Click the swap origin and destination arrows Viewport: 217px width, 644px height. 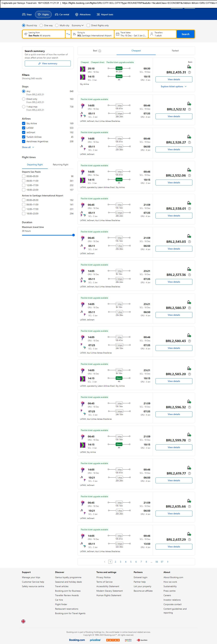[x=68, y=34]
